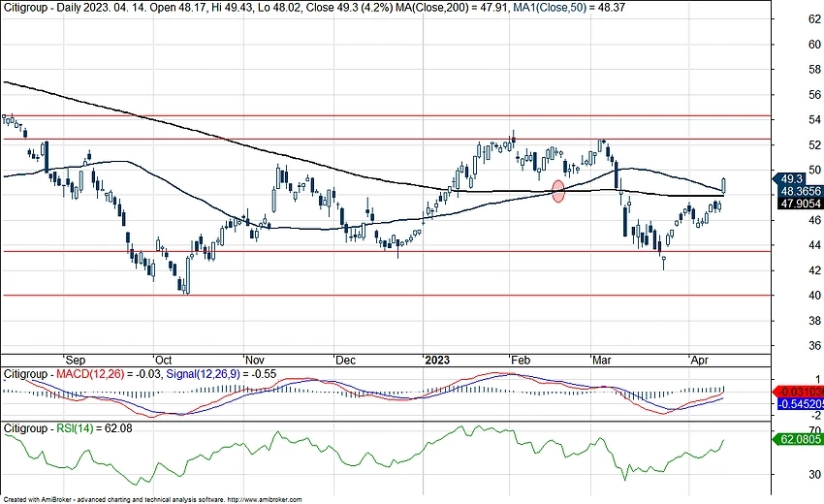Click the Oct label on the time axis
This screenshot has width=824, height=504.
[x=164, y=360]
